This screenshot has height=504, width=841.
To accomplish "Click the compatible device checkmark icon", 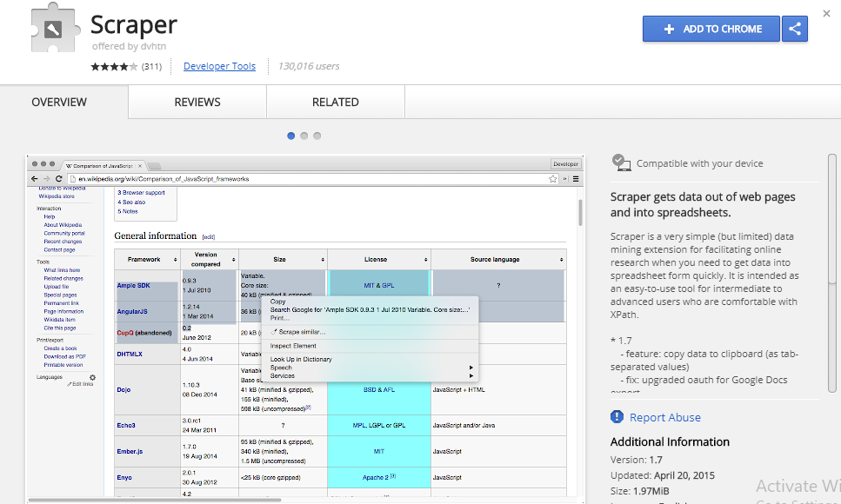I will (x=621, y=162).
